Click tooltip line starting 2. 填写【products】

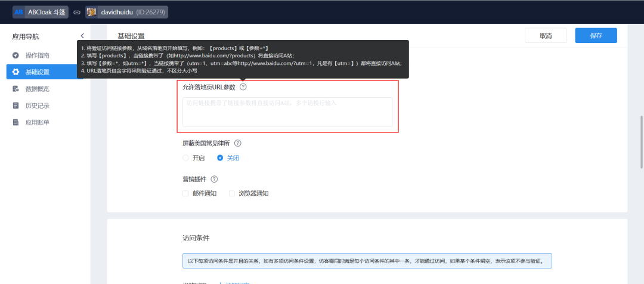(188, 55)
